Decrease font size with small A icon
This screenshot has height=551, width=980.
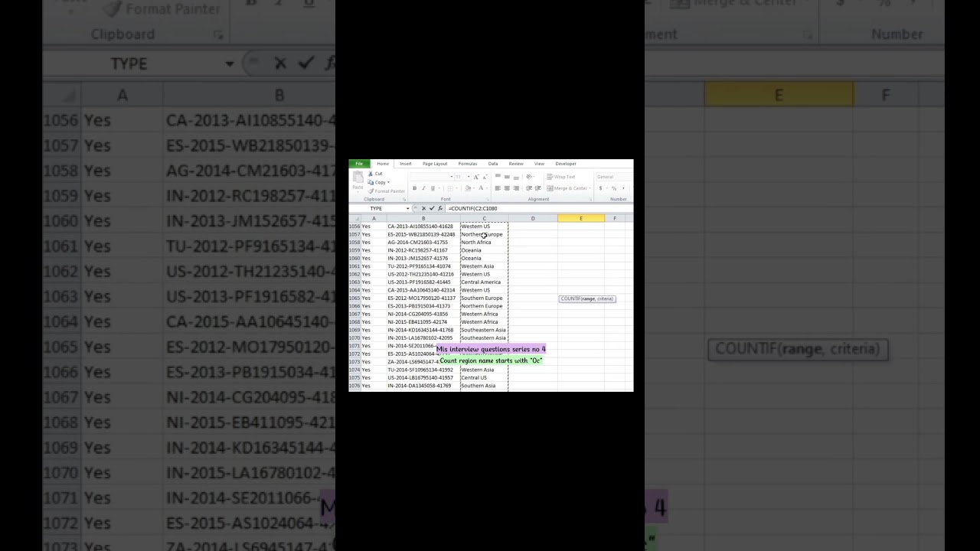(x=485, y=177)
